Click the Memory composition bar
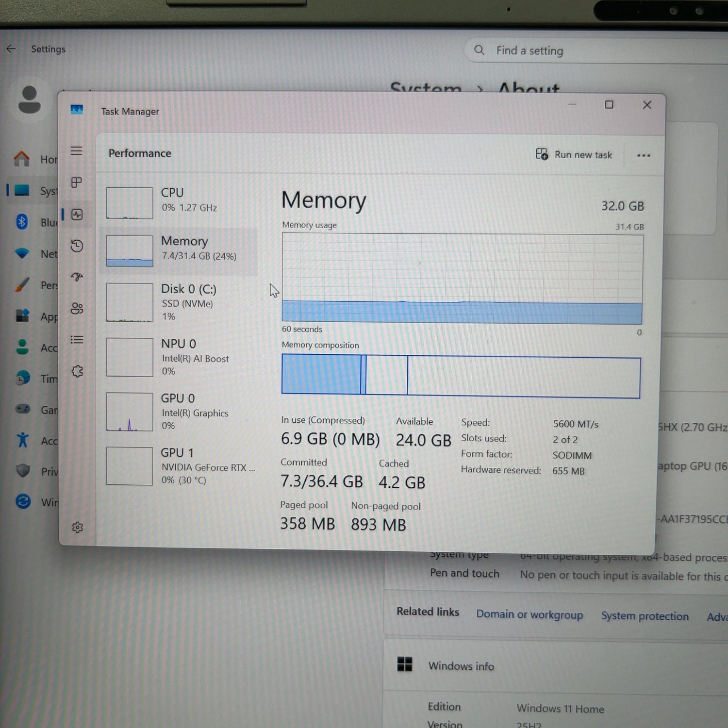728x728 pixels. click(x=461, y=377)
